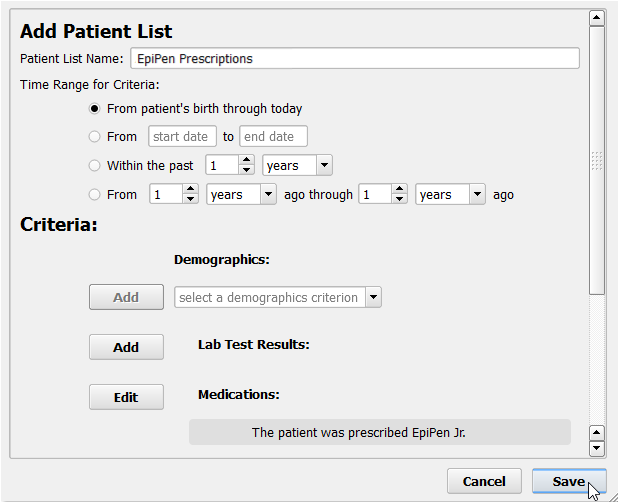Select the 'Within the past' radio option
Screen dimensions: 618x502
(94, 165)
